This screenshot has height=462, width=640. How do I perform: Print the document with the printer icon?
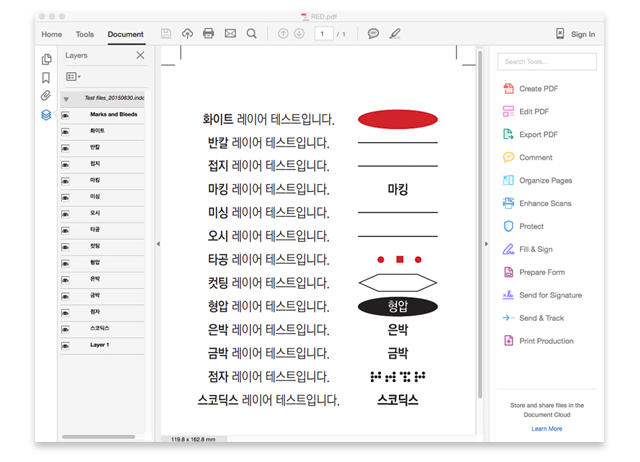click(x=209, y=33)
